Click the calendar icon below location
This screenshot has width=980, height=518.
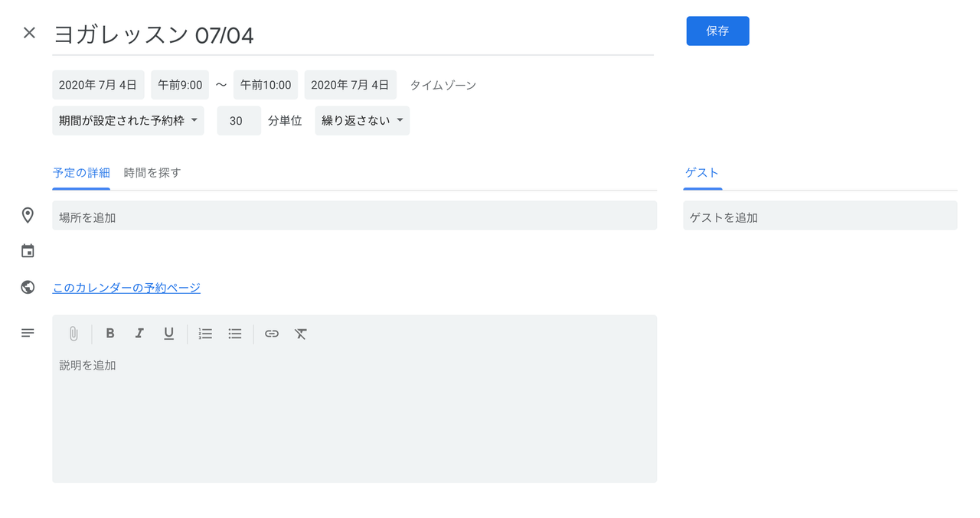coord(28,251)
